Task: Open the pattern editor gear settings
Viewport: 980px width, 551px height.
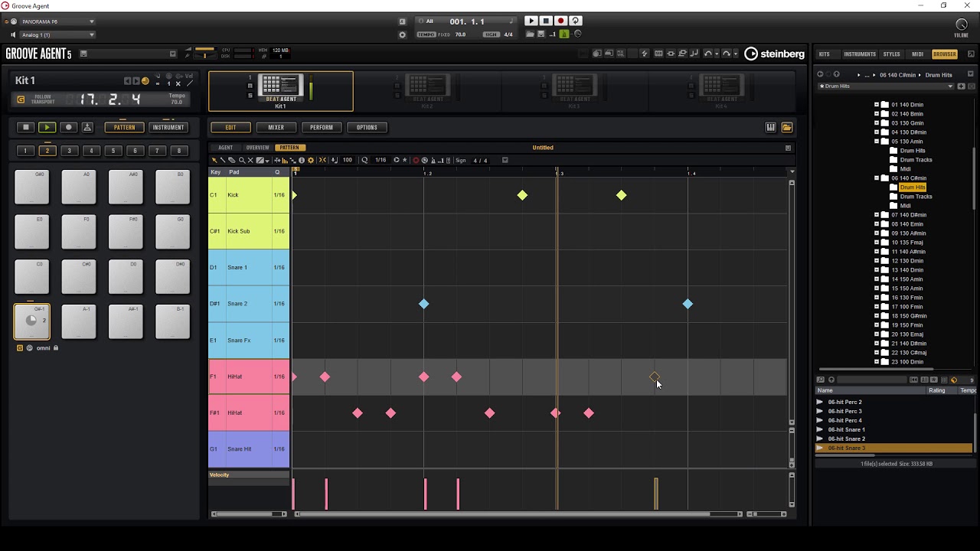Action: pos(310,160)
